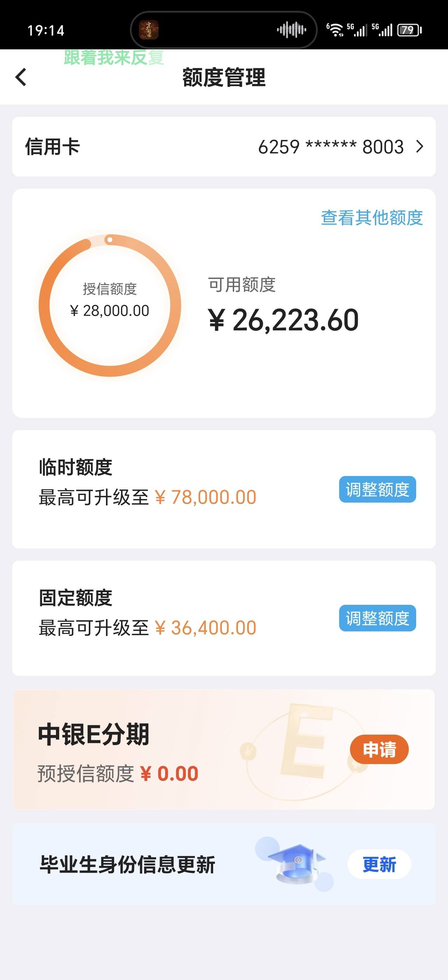
Task: Tap 更新 for graduate identity info
Action: pyautogui.click(x=379, y=864)
